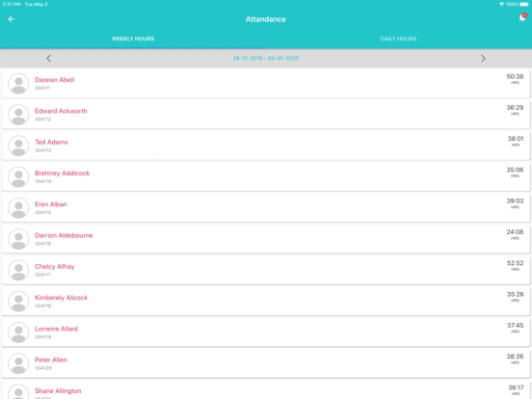
Task: Select the name Kimberely Alicock
Action: pos(61,298)
